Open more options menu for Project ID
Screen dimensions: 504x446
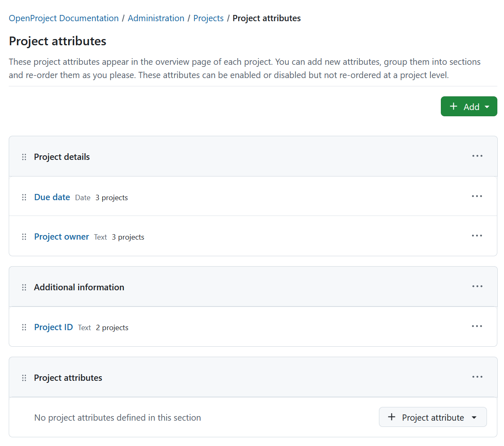(x=477, y=326)
